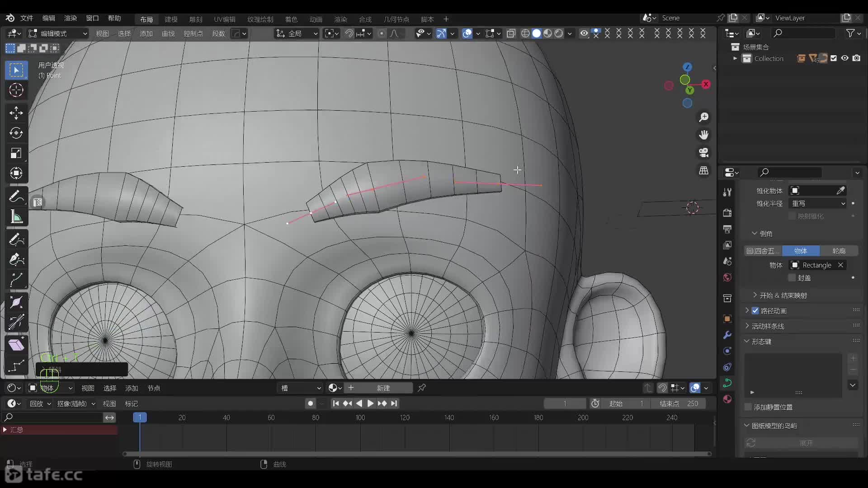
Task: Click the pan view hand gizmo
Action: pos(704,135)
